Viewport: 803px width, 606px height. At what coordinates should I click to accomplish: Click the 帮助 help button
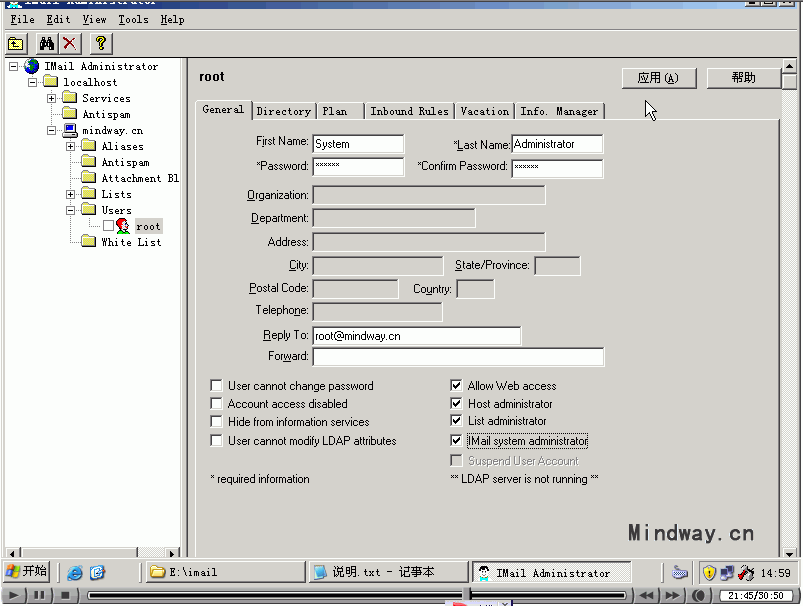click(744, 77)
